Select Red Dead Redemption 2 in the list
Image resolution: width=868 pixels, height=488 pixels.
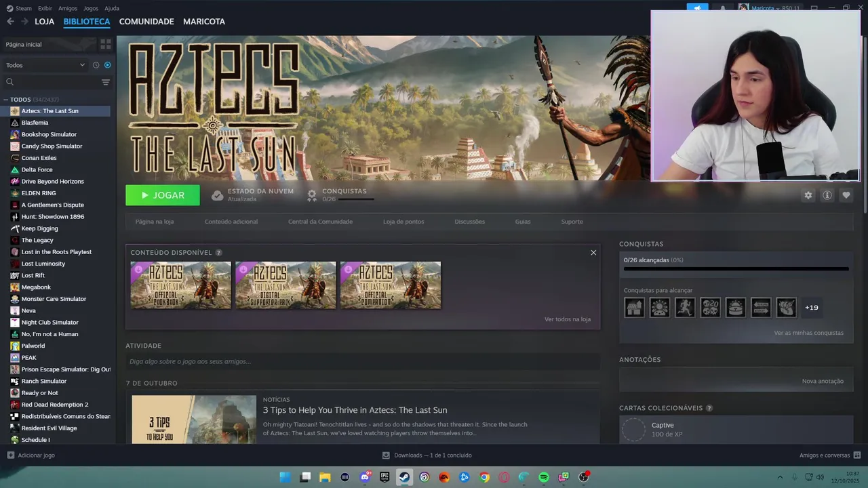click(x=56, y=405)
